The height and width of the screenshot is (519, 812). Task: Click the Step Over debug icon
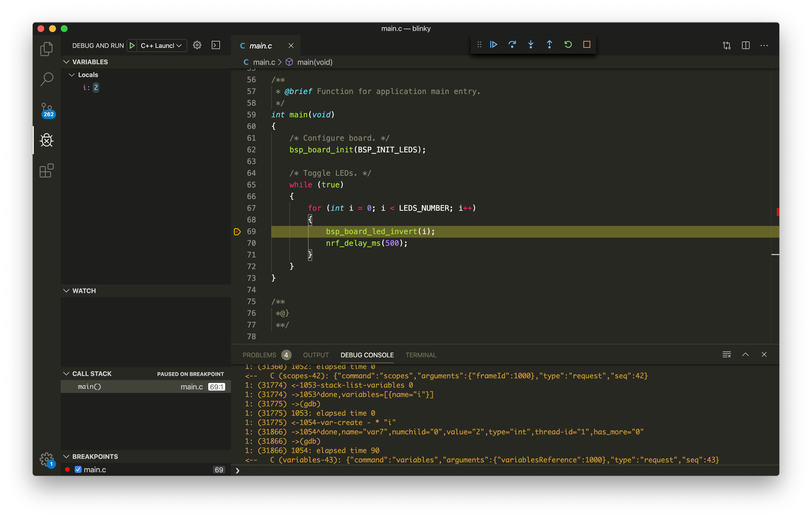pos(512,44)
